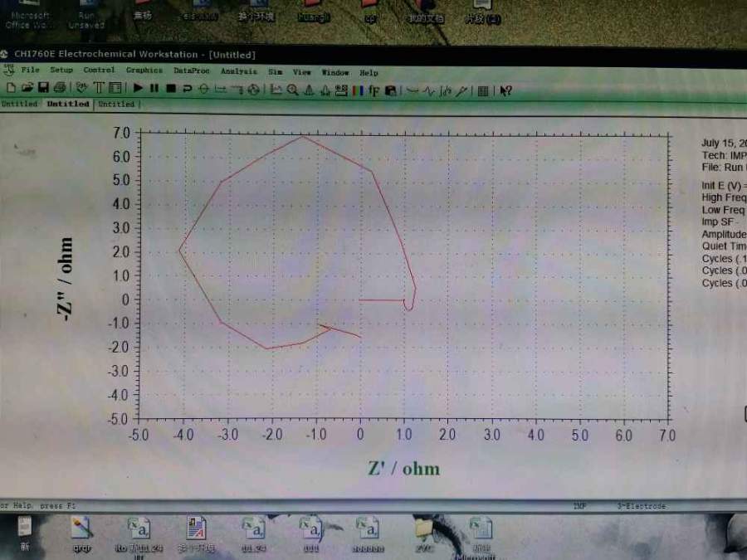Click the waveform derivative toolbar icon

click(429, 90)
